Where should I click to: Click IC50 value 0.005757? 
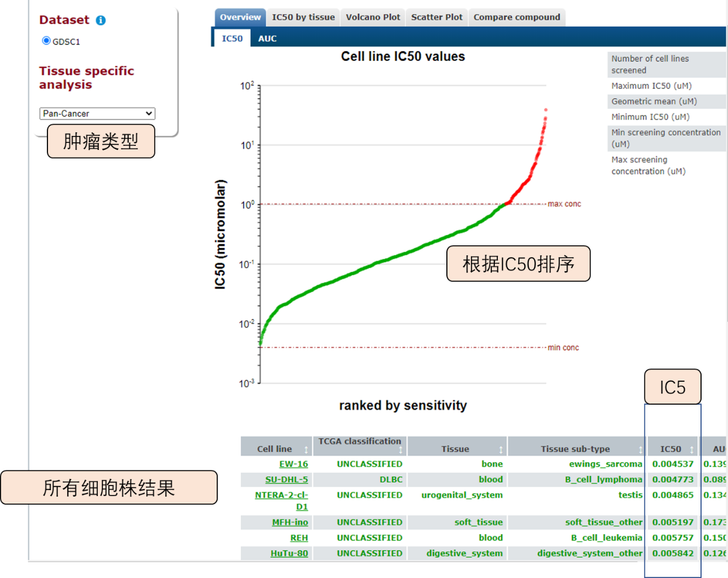(672, 538)
